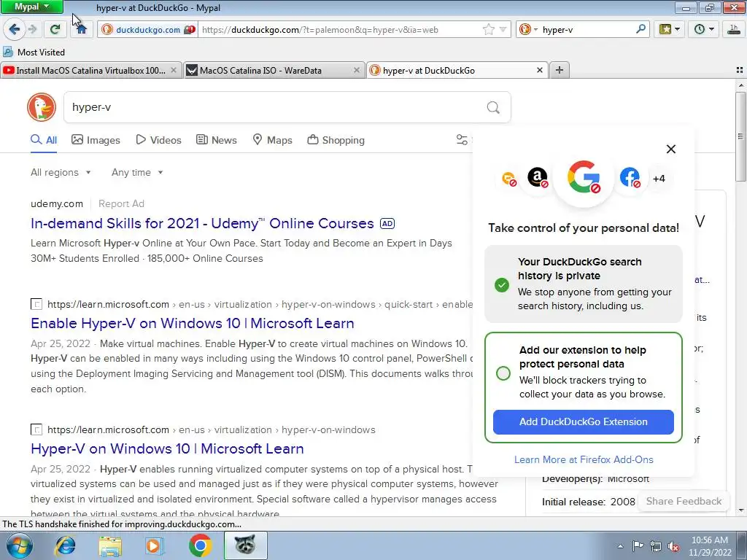Select the Maps search category

point(272,140)
